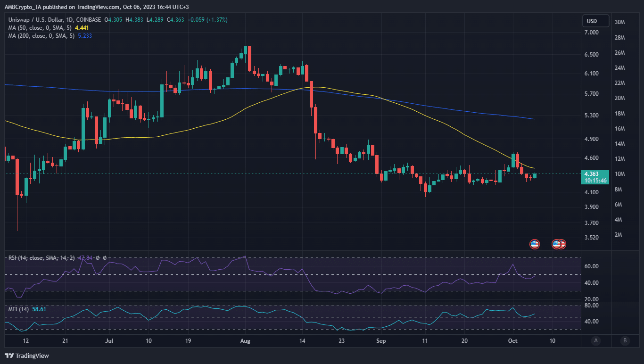This screenshot has height=364, width=644.
Task: Click the MFI value 58.61
Action: point(40,309)
